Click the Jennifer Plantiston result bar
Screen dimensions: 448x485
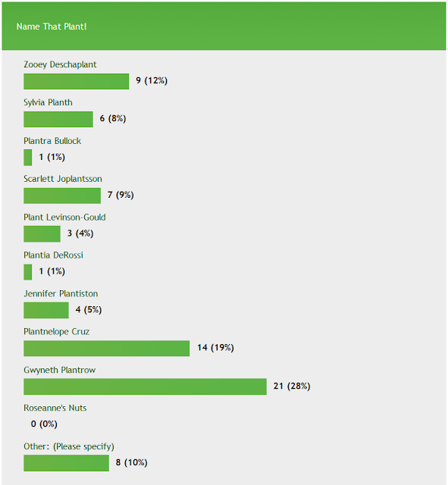point(46,310)
